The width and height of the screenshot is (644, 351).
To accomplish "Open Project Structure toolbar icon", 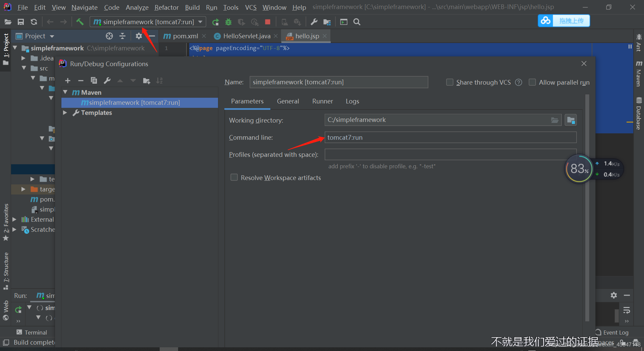I will click(x=327, y=22).
